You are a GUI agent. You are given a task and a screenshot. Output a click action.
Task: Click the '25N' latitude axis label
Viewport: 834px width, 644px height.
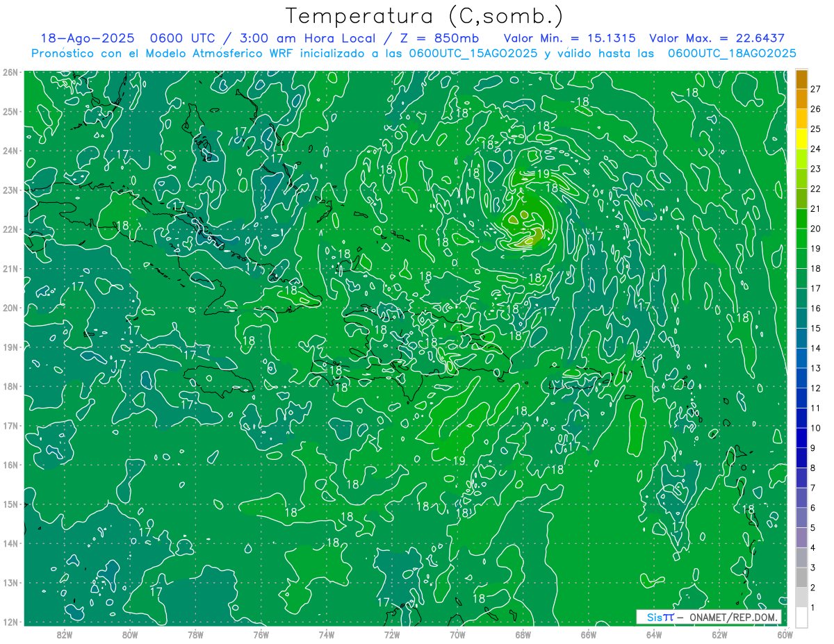pos(10,111)
